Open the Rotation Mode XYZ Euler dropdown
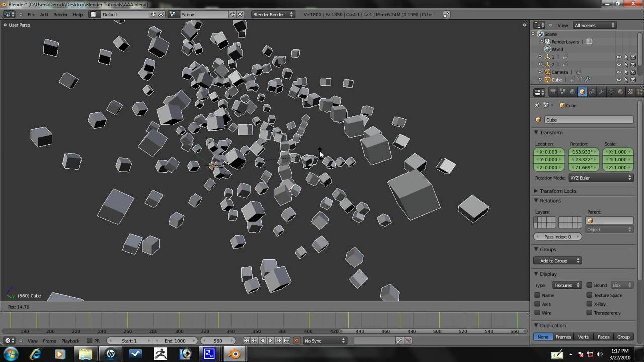644x362 pixels. [x=601, y=178]
